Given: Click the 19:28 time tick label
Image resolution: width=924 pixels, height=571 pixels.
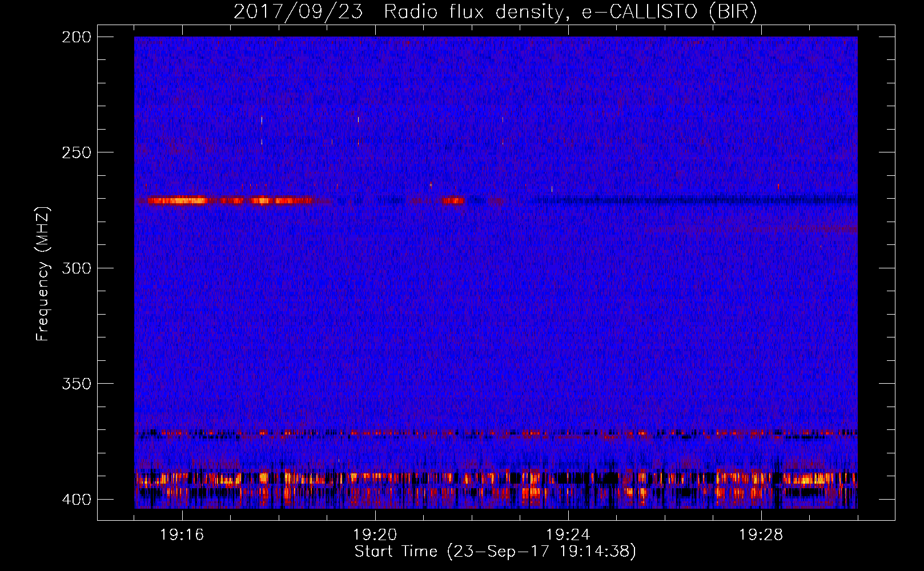Looking at the screenshot, I should [x=761, y=535].
